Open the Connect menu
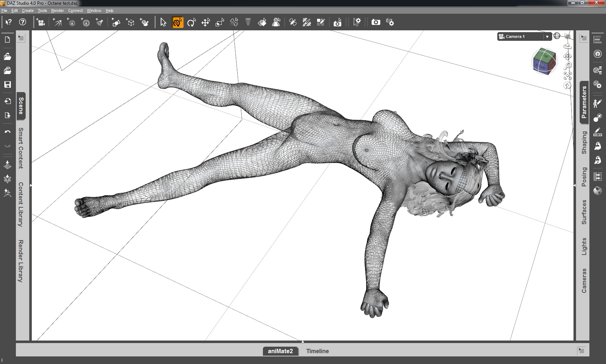This screenshot has width=606, height=364. point(75,10)
